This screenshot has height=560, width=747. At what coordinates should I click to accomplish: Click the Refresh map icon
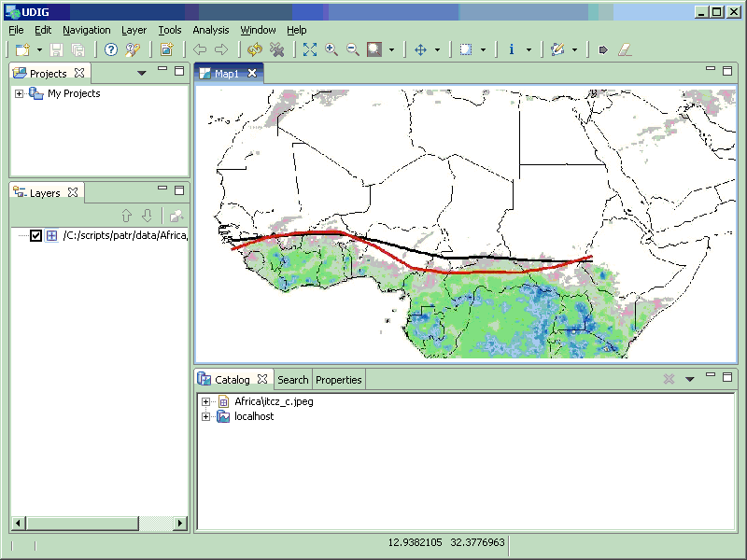[x=255, y=49]
